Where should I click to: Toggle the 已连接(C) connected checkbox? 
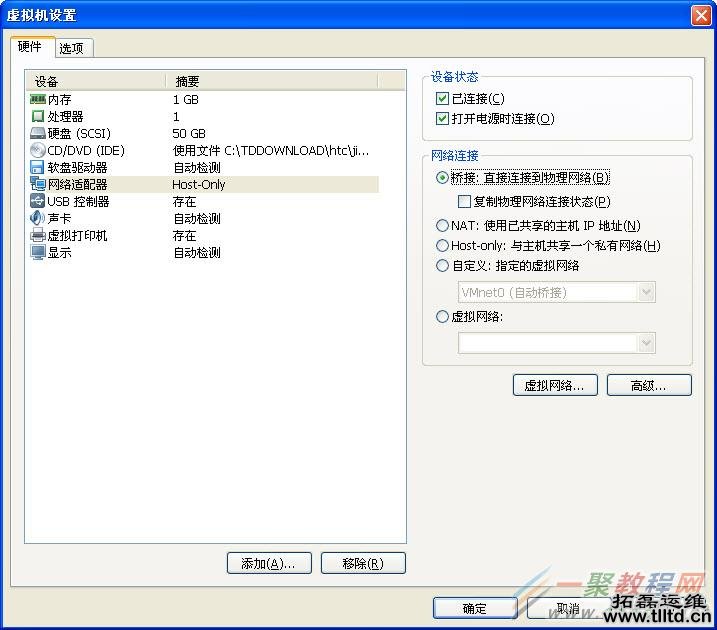pyautogui.click(x=442, y=98)
